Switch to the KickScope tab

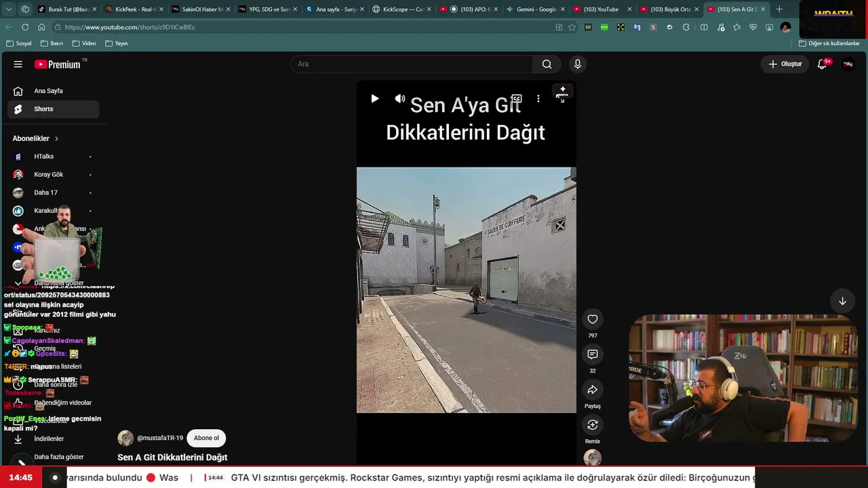point(402,9)
